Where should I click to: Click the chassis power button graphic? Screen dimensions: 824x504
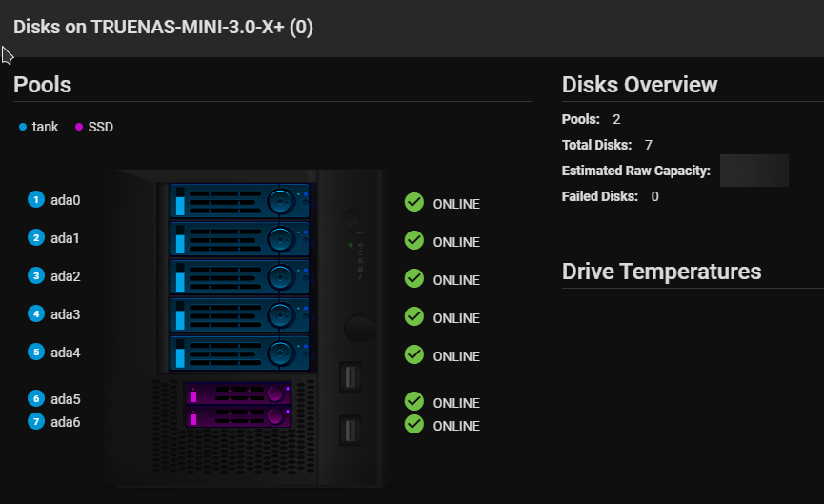(352, 217)
